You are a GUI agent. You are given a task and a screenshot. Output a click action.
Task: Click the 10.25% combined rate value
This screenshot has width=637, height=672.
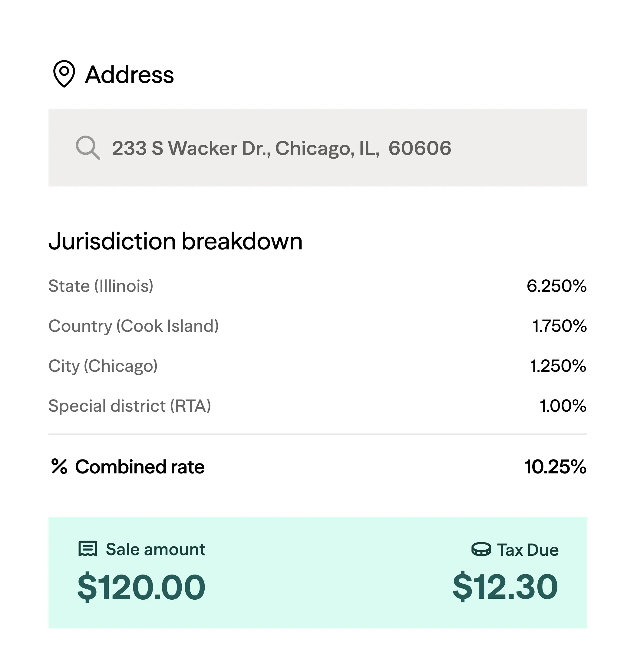(x=555, y=466)
